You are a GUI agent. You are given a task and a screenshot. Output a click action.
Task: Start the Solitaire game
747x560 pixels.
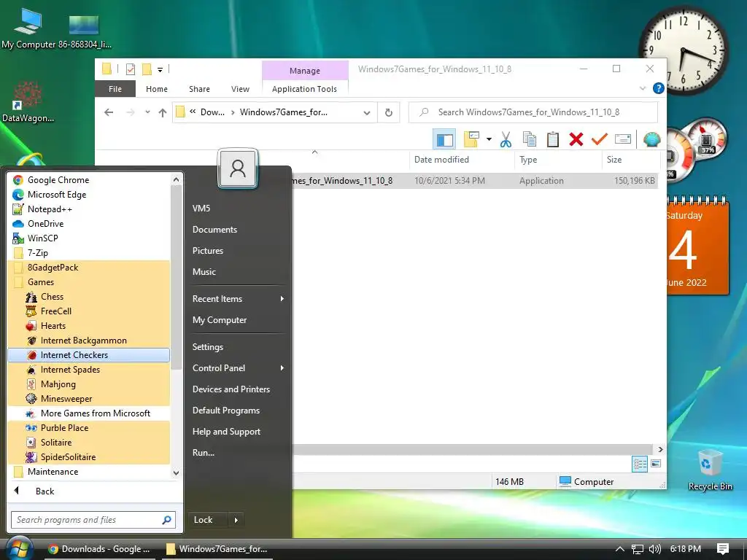point(88,443)
